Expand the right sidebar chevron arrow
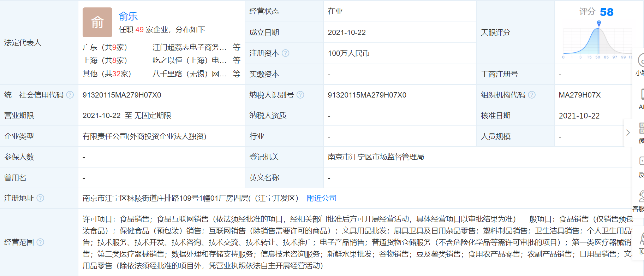 tap(628, 133)
